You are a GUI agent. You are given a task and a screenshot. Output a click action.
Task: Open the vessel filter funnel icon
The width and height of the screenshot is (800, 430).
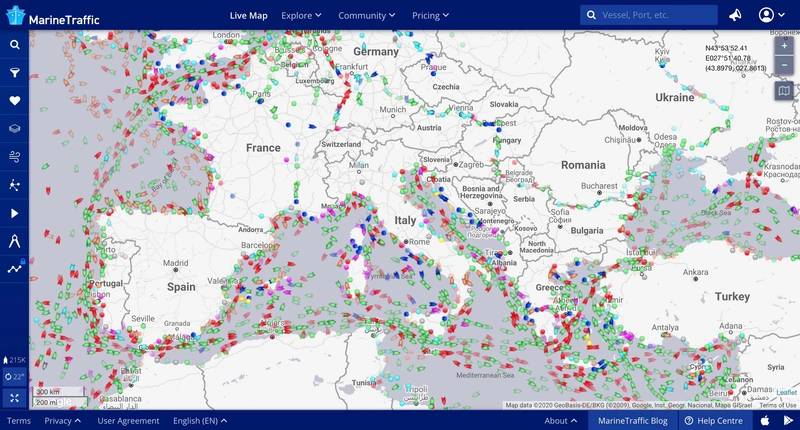[x=15, y=73]
